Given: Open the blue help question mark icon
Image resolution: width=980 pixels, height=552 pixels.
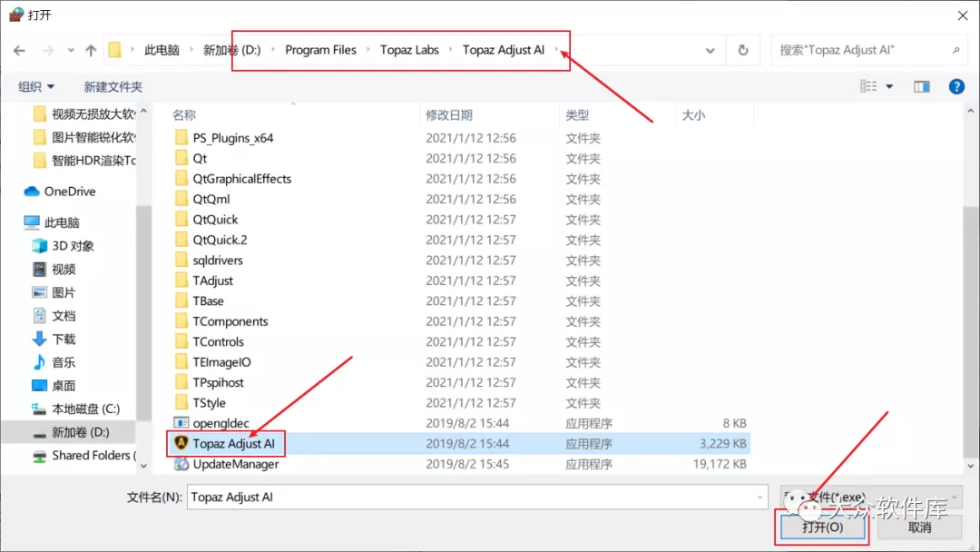Looking at the screenshot, I should 955,86.
